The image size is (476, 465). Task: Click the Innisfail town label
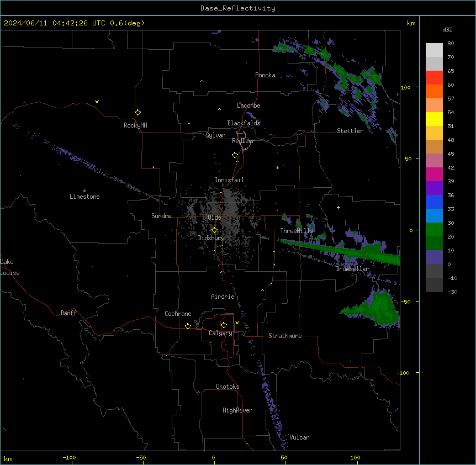(x=229, y=180)
